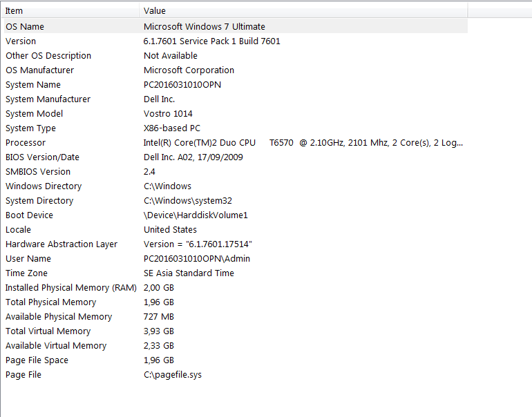Select the Page File Space row
Image resolution: width=532 pixels, height=417 pixels.
click(x=236, y=360)
